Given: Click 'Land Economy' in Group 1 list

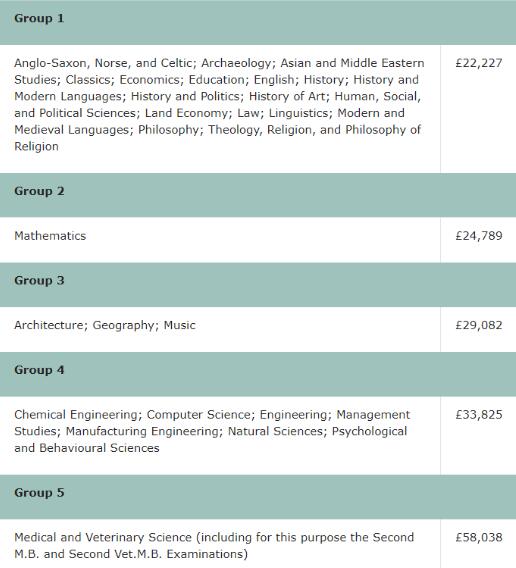Looking at the screenshot, I should pyautogui.click(x=186, y=113).
